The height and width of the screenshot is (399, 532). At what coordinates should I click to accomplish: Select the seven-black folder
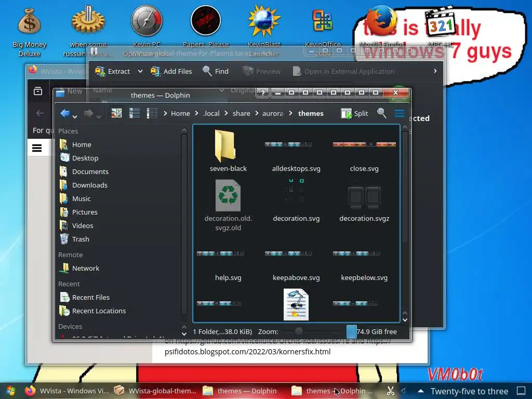pyautogui.click(x=228, y=151)
